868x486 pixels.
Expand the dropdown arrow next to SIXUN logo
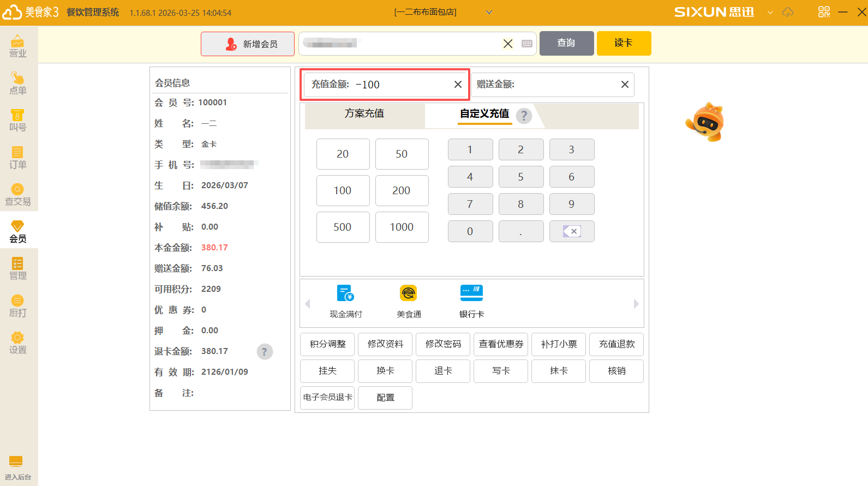coord(770,13)
